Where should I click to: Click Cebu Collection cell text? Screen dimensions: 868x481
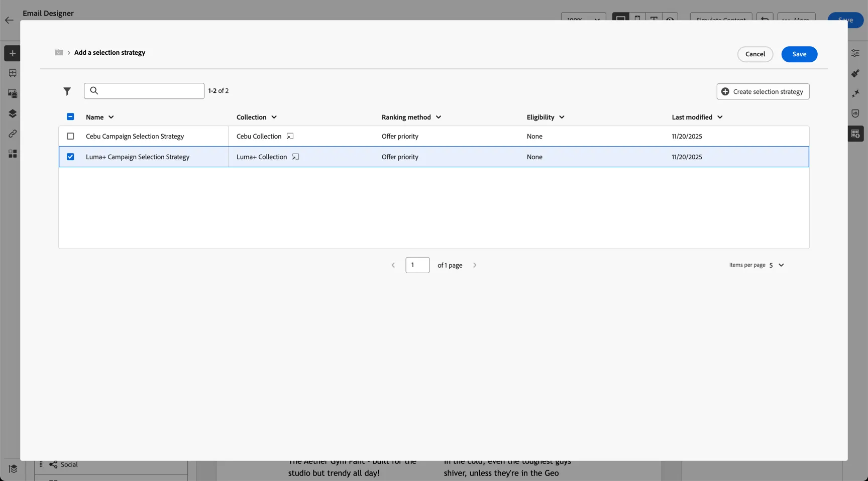[x=259, y=136]
